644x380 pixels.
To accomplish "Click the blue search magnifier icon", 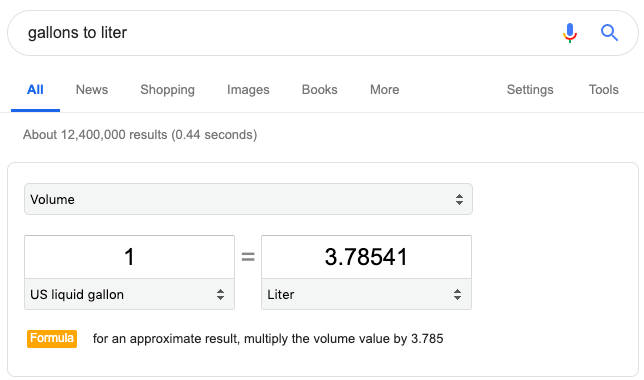I will pyautogui.click(x=609, y=32).
